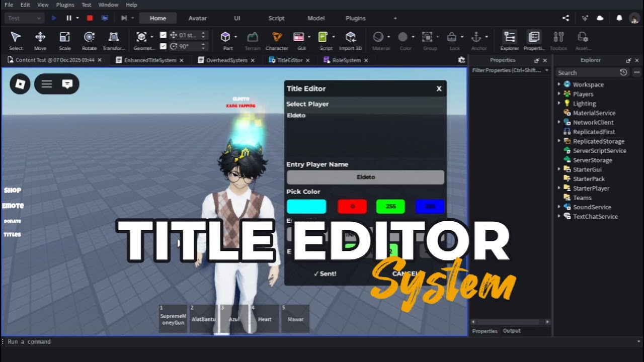The image size is (644, 362).
Task: Open the Part type dropdown arrow
Action: (x=235, y=37)
